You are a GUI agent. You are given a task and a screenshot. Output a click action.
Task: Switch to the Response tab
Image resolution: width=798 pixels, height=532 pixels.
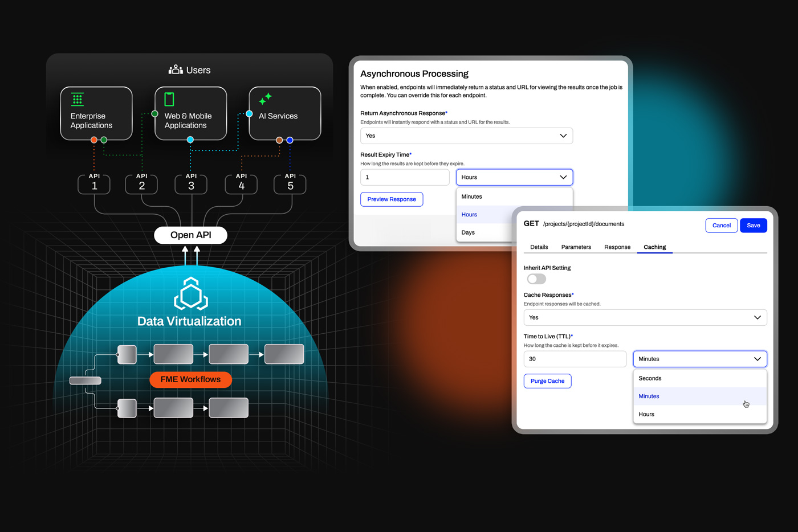617,247
